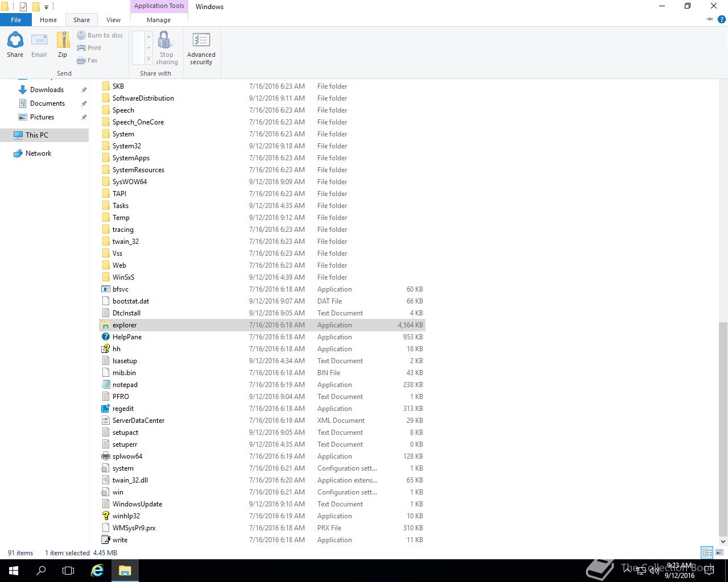This screenshot has height=582, width=728.
Task: Switch to details view in status bar
Action: [707, 552]
